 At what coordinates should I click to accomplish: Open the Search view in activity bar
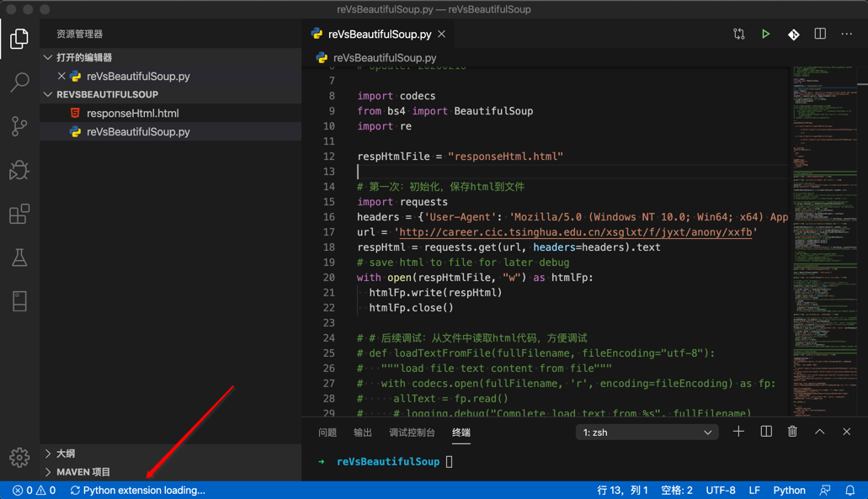click(x=19, y=82)
